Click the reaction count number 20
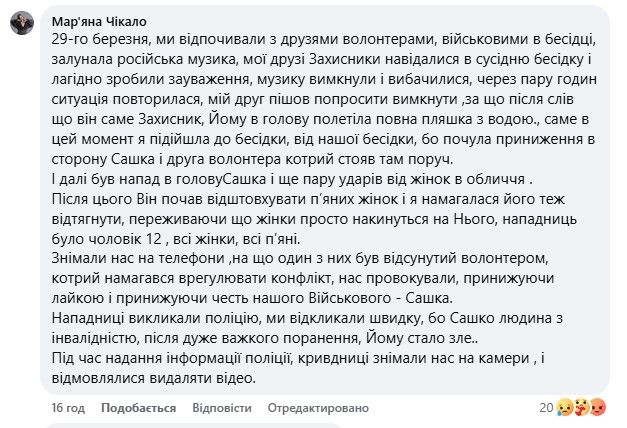 point(546,407)
